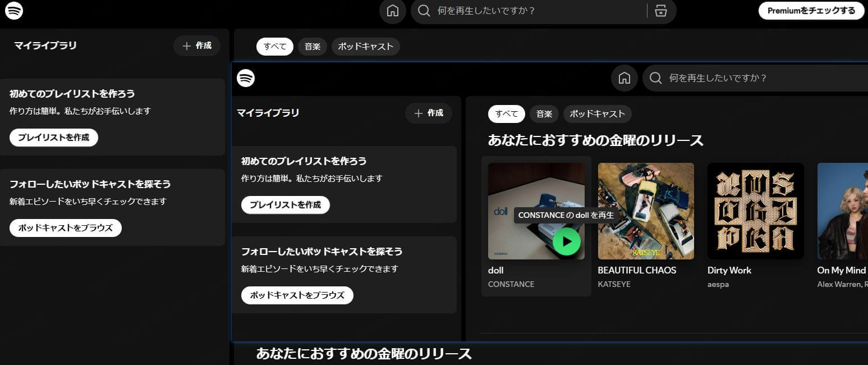Click 初めてのプレイリストを作ろう inside the inset screenshot
The image size is (868, 365).
click(304, 161)
